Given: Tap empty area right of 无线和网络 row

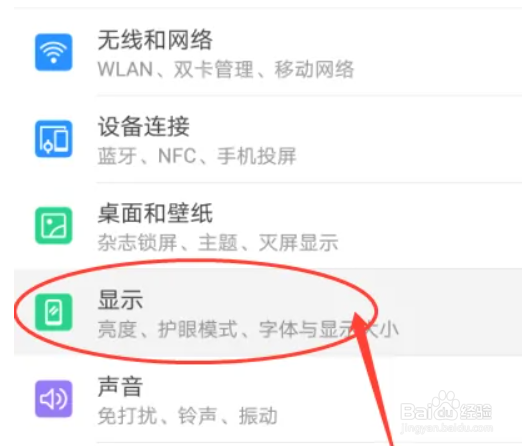Looking at the screenshot, I should [x=438, y=52].
